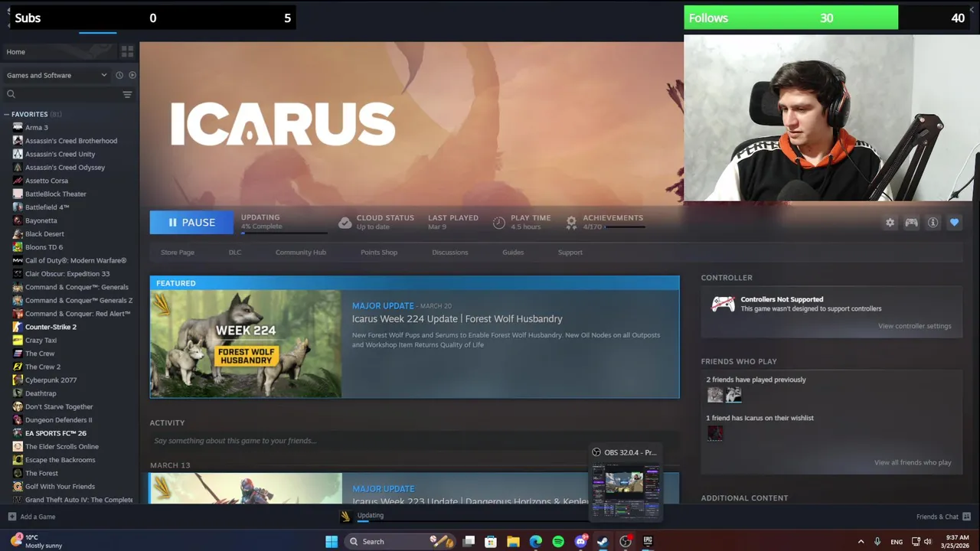The width and height of the screenshot is (980, 551).
Task: Open the Discussions tab
Action: (450, 252)
